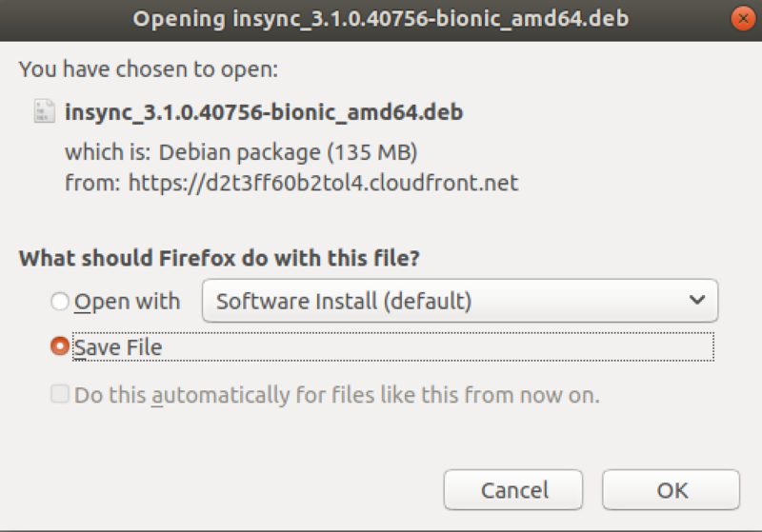Choose the "Save File" radio button
The height and width of the screenshot is (532, 762).
pyautogui.click(x=60, y=347)
